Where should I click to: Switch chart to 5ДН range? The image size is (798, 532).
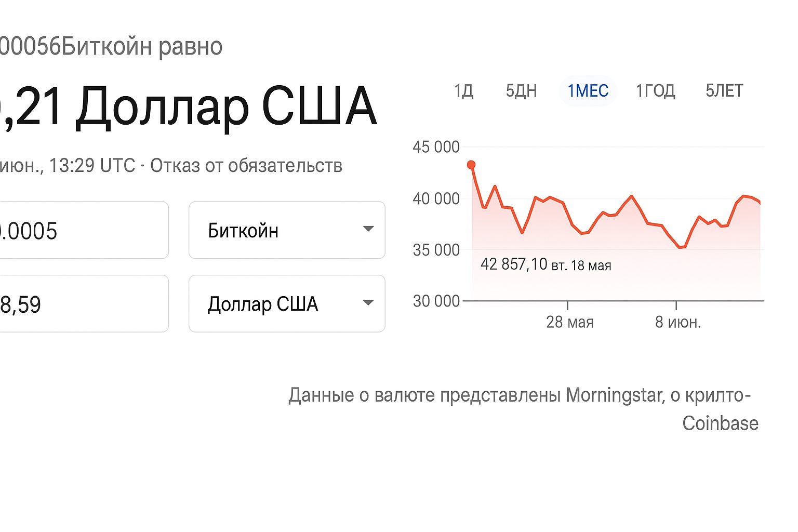521,91
